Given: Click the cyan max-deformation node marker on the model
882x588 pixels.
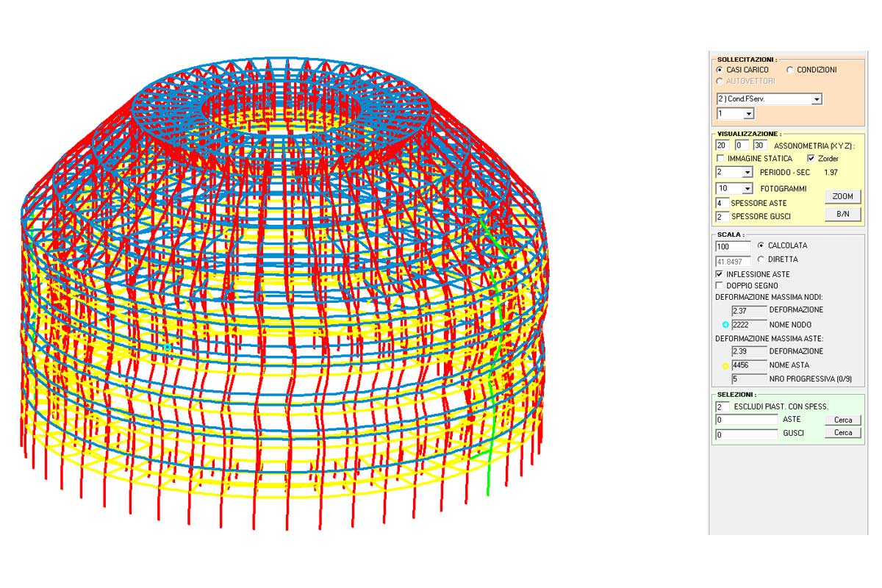Looking at the screenshot, I should click(x=168, y=347).
